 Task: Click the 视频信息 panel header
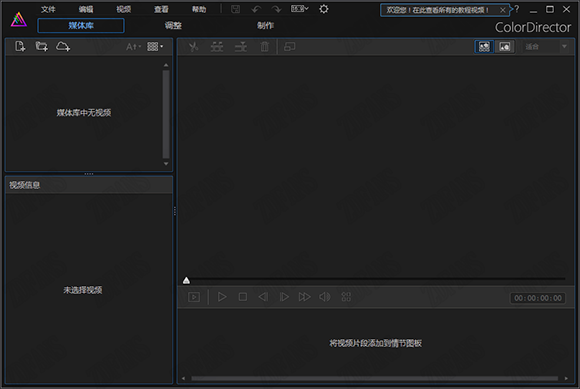[x=89, y=185]
